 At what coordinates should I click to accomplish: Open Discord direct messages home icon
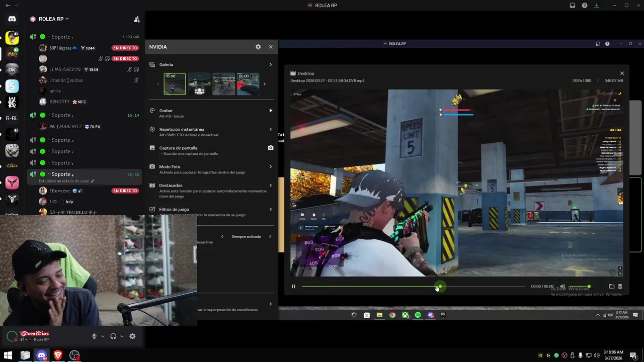(x=12, y=19)
